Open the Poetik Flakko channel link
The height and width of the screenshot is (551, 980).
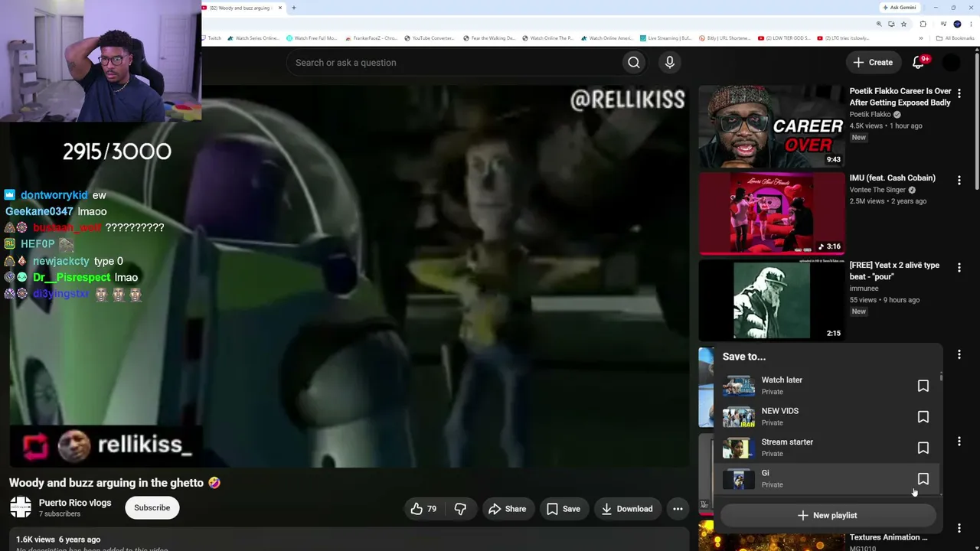[x=870, y=115]
